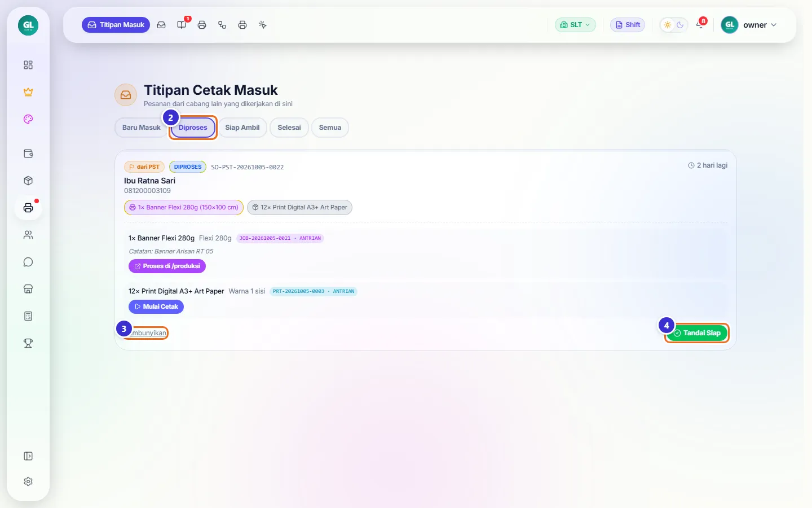Click the Proses di /produksi button

click(167, 266)
